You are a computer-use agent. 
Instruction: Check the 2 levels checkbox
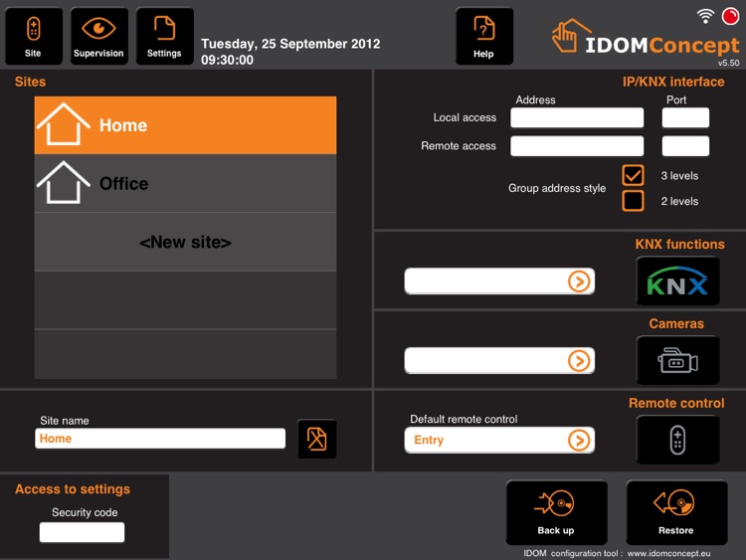click(x=633, y=201)
